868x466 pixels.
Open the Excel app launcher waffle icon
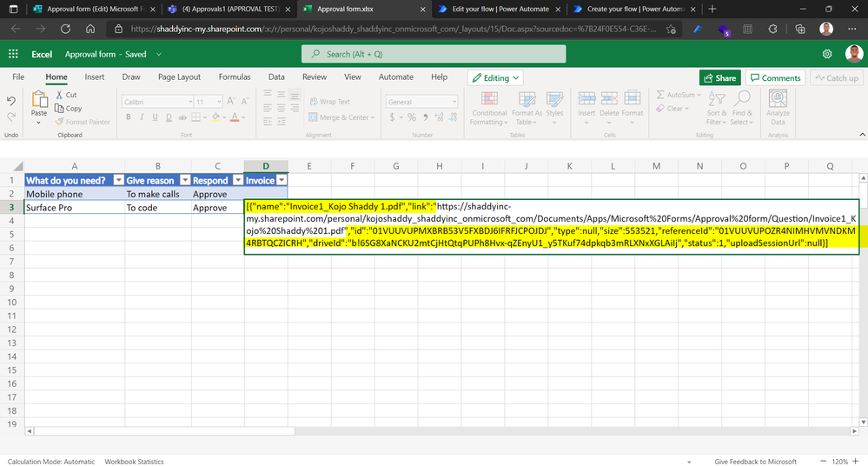(13, 54)
